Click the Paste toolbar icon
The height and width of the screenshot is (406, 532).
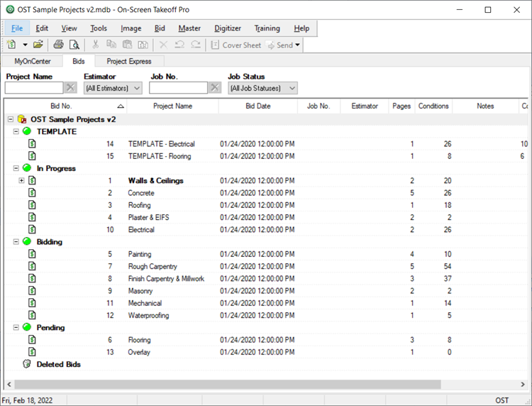tap(127, 45)
